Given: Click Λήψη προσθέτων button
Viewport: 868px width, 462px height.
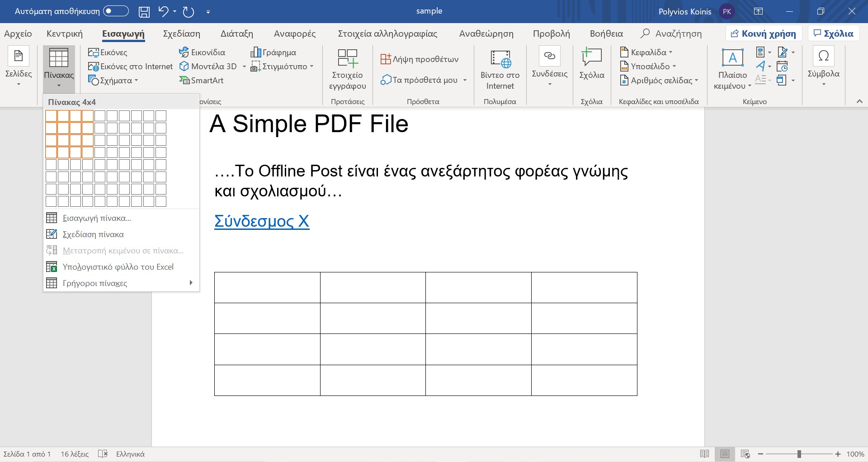Looking at the screenshot, I should pos(420,59).
